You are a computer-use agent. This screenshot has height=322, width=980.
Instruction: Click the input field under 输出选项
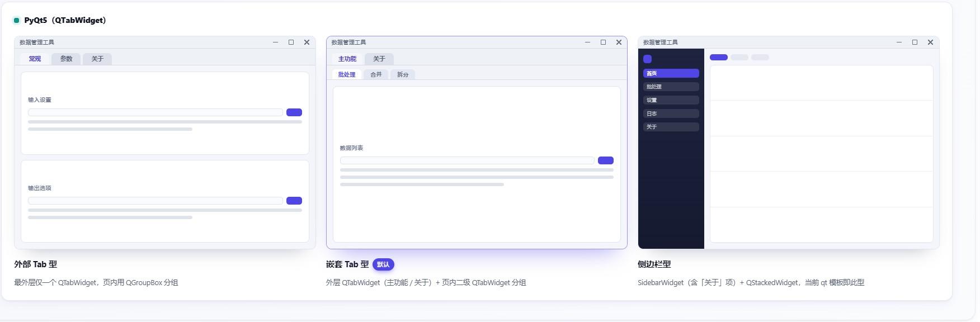pyautogui.click(x=156, y=201)
